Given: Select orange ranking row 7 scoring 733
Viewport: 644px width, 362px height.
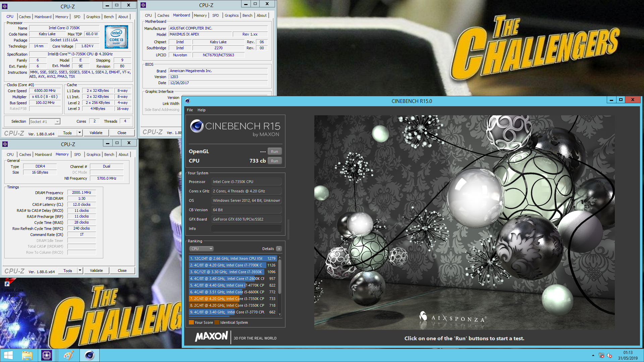Looking at the screenshot, I should click(x=233, y=299).
